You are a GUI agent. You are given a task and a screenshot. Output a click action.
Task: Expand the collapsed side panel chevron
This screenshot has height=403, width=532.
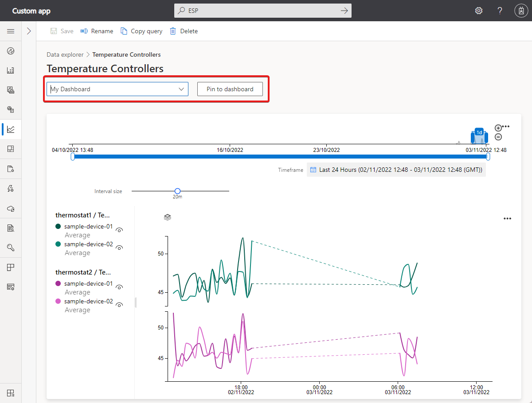tap(29, 31)
